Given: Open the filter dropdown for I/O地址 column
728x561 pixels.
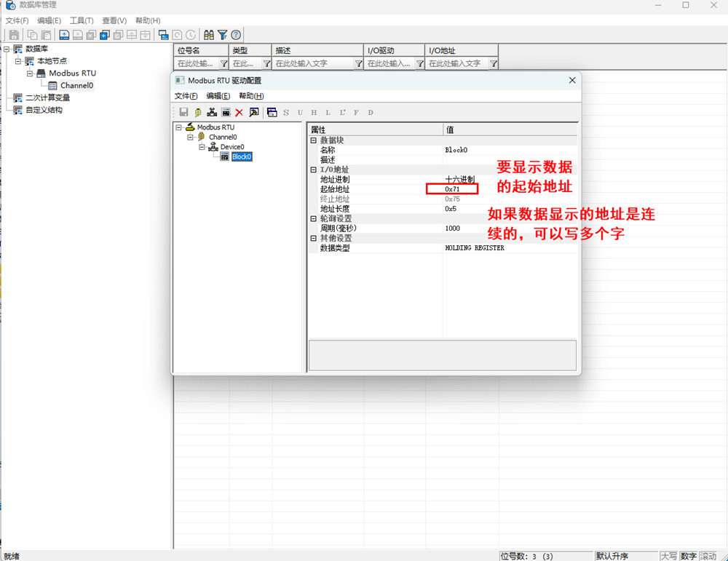Looking at the screenshot, I should coord(494,63).
